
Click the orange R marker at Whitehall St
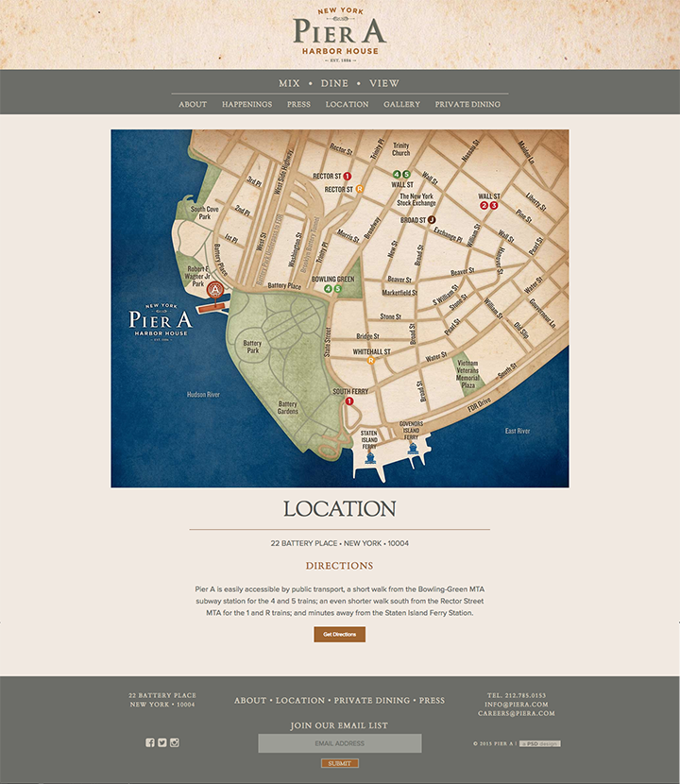pyautogui.click(x=371, y=360)
